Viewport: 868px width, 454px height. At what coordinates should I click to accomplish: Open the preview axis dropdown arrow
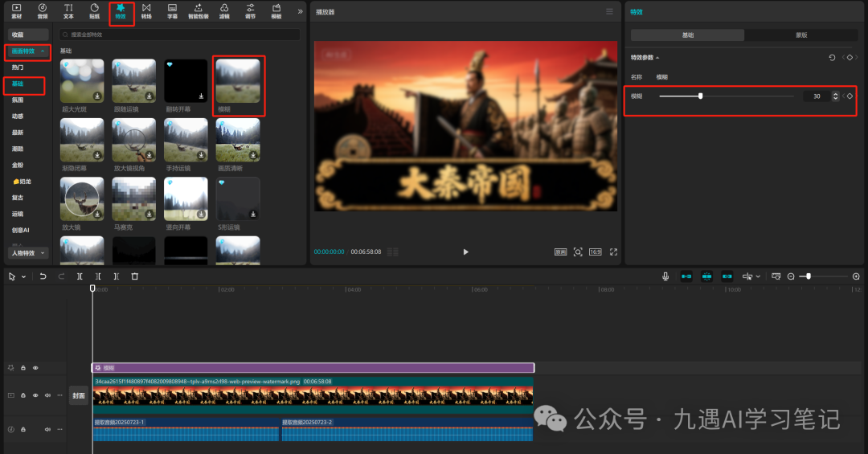[x=758, y=277]
